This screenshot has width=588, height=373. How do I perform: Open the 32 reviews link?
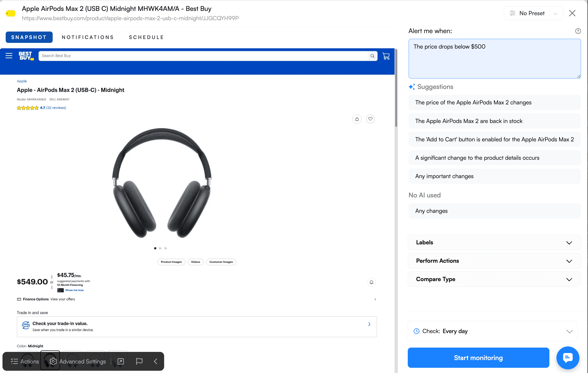click(56, 108)
